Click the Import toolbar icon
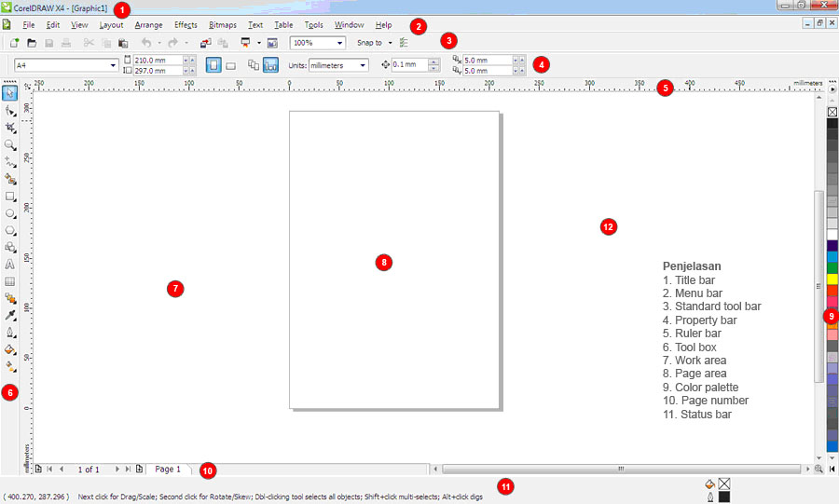Screen dimensions: 839x504 (x=205, y=43)
